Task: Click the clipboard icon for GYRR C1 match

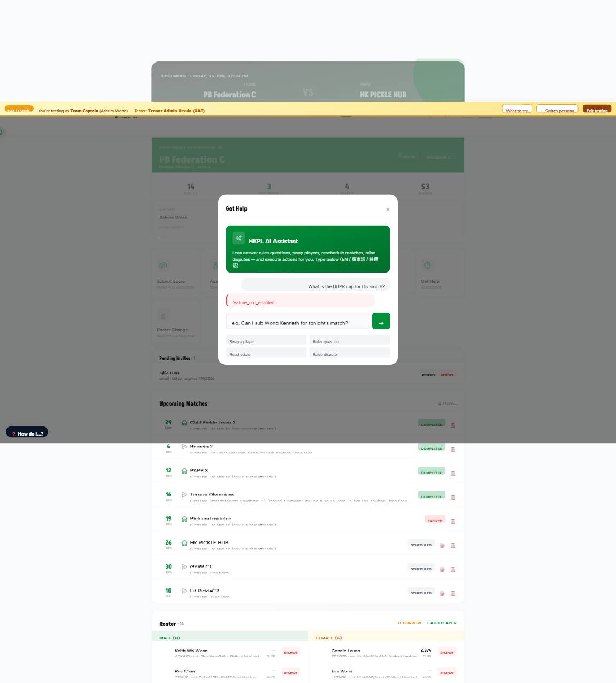Action: (453, 569)
